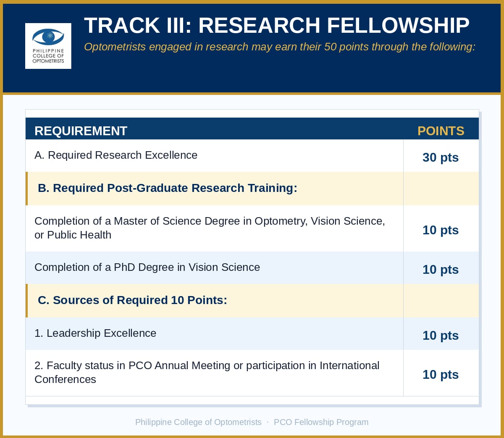Click the Leadership Excellence row
The image size is (504, 438).
(x=252, y=333)
